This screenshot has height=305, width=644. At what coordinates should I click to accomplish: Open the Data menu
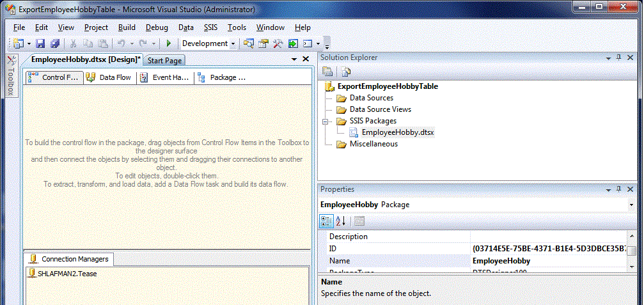point(186,27)
